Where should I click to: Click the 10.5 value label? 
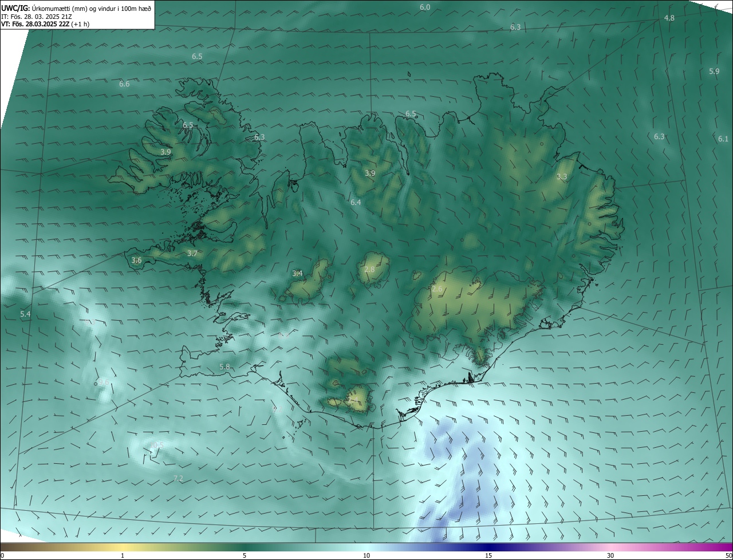pyautogui.click(x=156, y=445)
